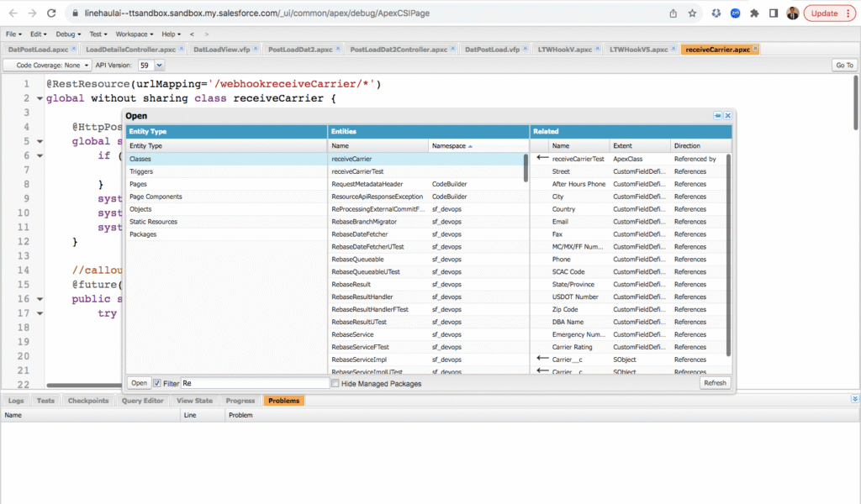This screenshot has height=504, width=861.
Task: Open the File menu
Action: pos(13,34)
